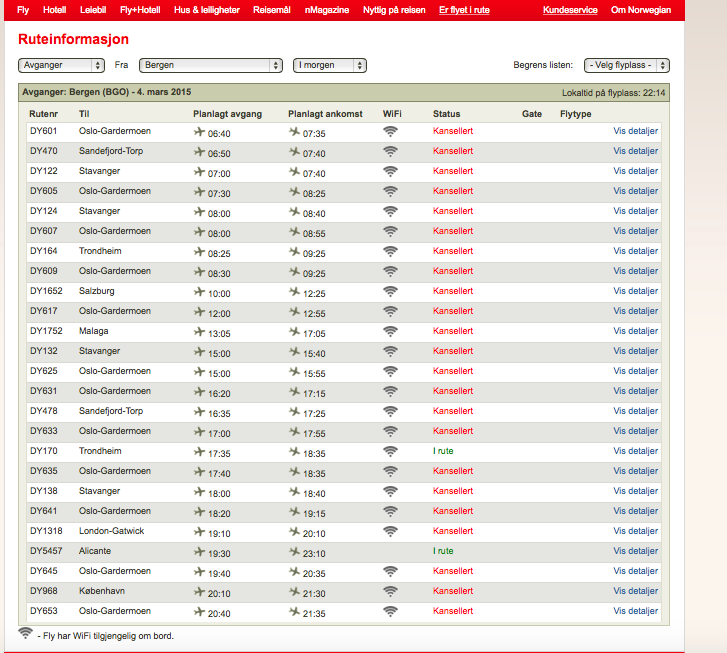Click the departure plane icon for DY631
The width and height of the screenshot is (727, 653).
tap(199, 391)
